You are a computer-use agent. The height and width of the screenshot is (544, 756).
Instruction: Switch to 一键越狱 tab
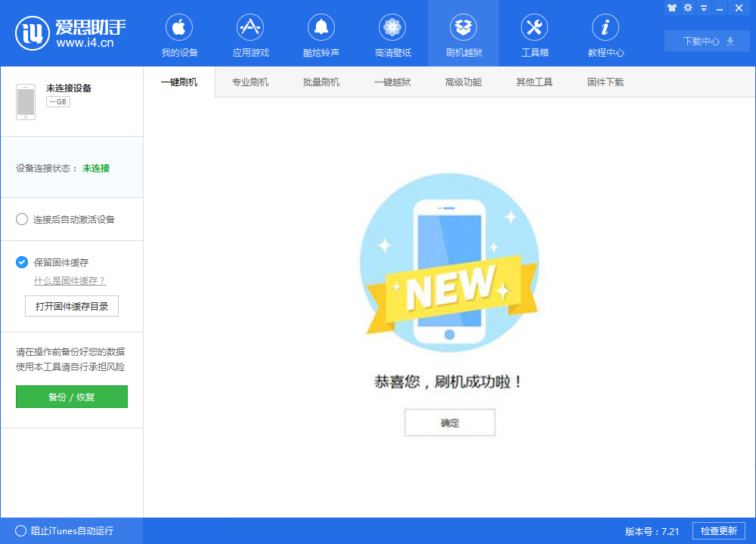(x=392, y=82)
